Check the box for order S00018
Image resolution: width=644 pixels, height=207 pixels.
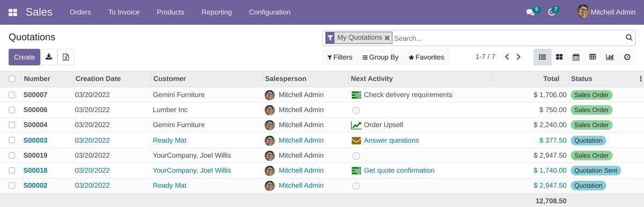(x=12, y=171)
